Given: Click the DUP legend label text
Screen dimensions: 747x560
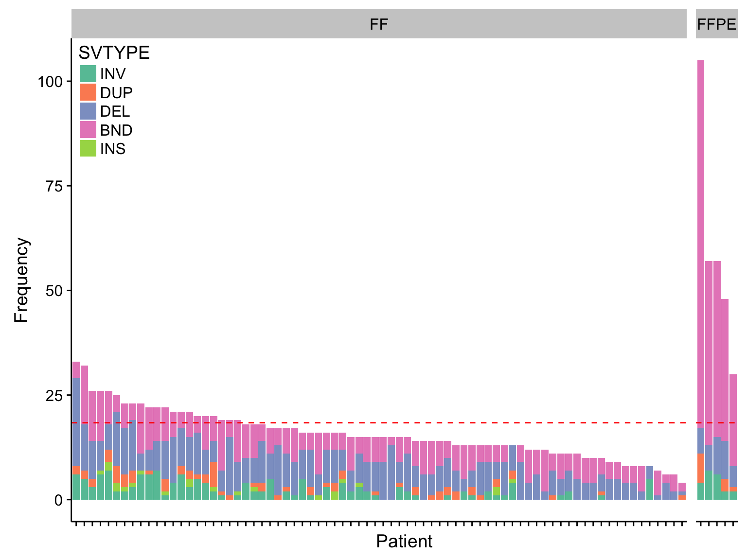Looking at the screenshot, I should tap(116, 92).
